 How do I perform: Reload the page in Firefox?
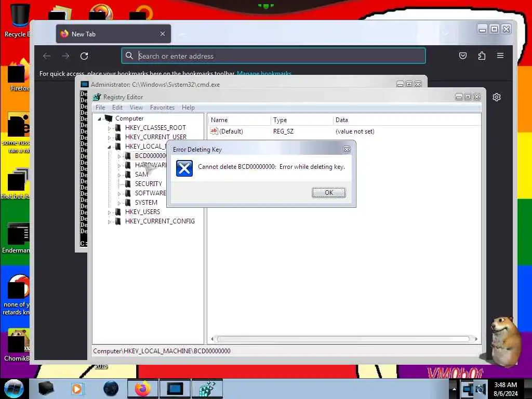tap(84, 56)
